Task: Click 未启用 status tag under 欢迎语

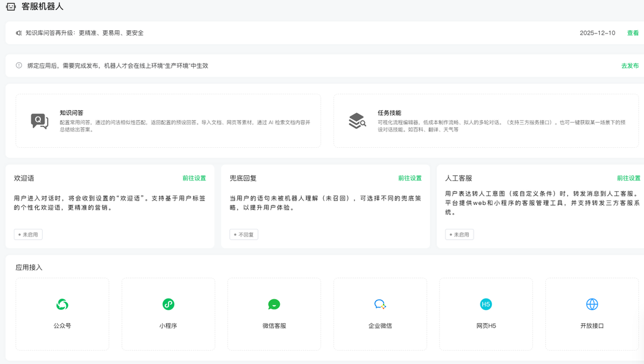Action: (x=28, y=234)
